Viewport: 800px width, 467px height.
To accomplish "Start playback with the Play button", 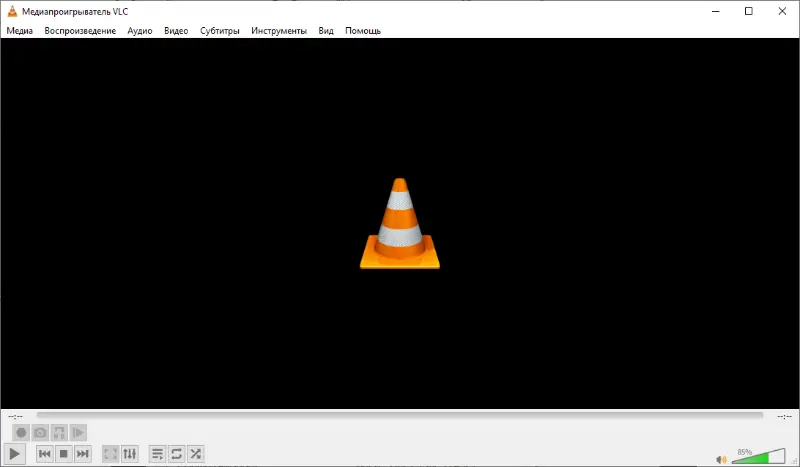I will (x=14, y=453).
